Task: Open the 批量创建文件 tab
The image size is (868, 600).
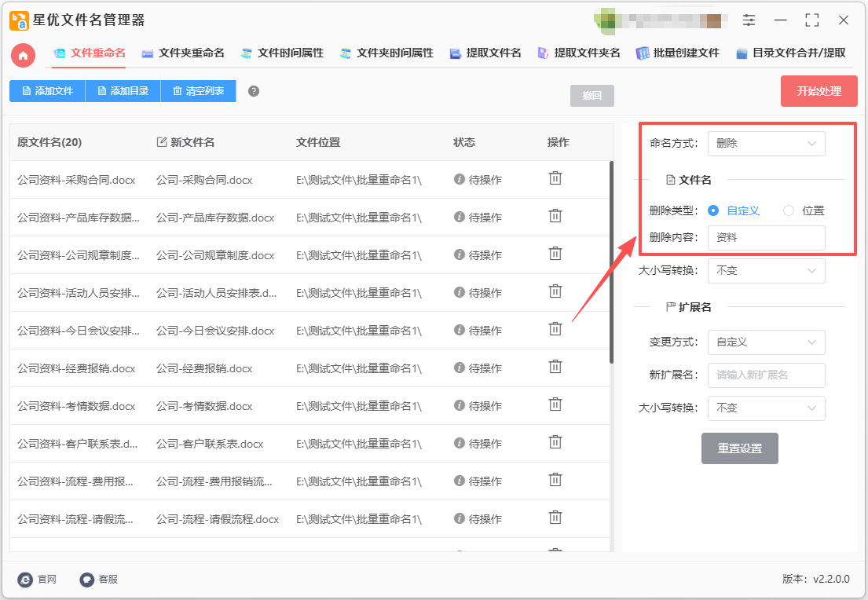Action: (678, 53)
